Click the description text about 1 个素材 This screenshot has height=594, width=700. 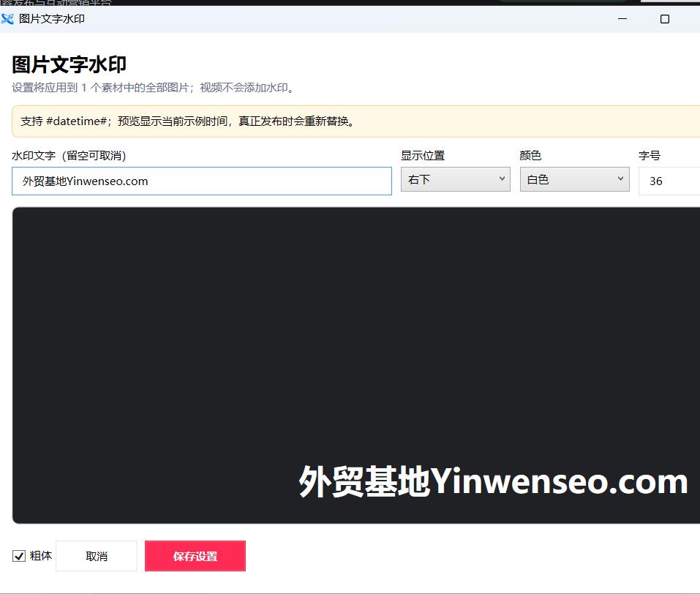[153, 88]
